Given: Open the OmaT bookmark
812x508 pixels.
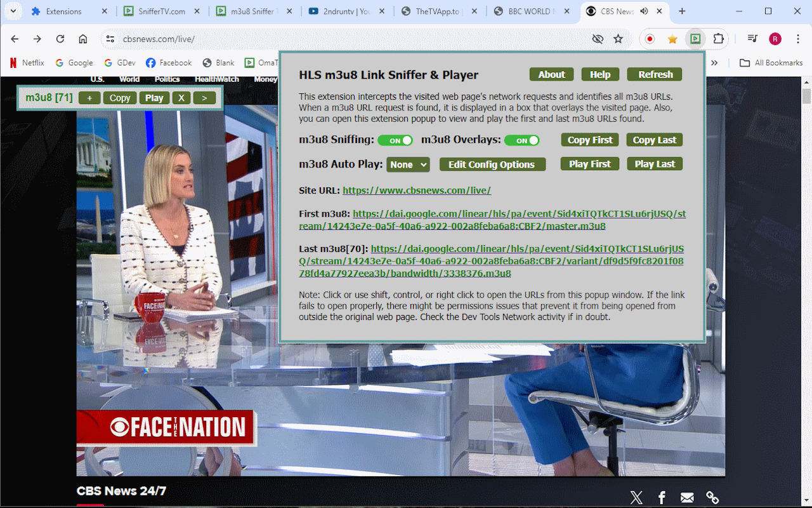Looking at the screenshot, I should pyautogui.click(x=261, y=63).
